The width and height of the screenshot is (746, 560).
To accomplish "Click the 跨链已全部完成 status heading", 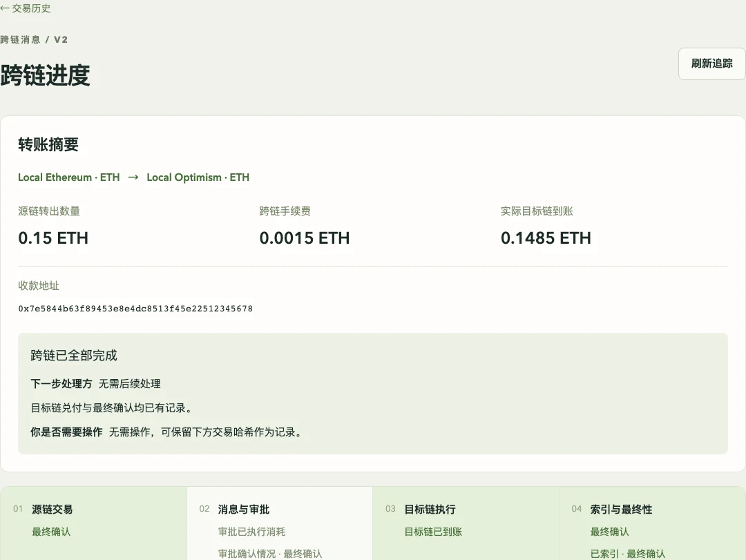I will (74, 356).
